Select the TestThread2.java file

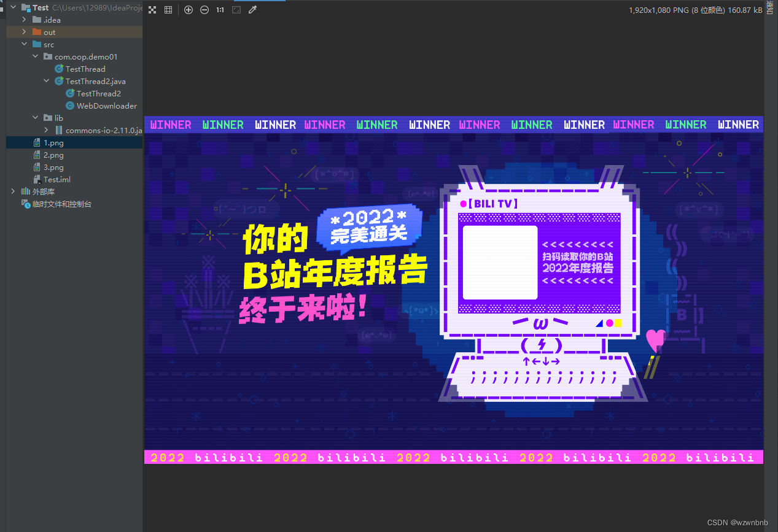click(95, 81)
